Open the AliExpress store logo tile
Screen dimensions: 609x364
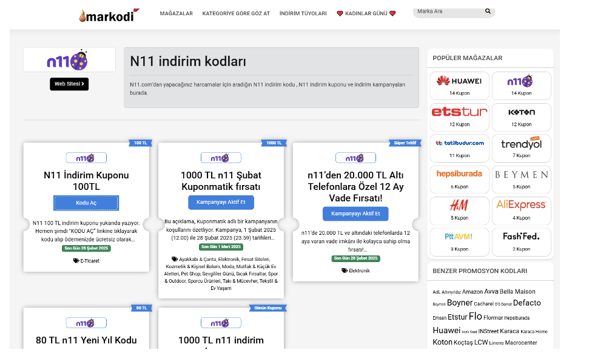point(521,206)
